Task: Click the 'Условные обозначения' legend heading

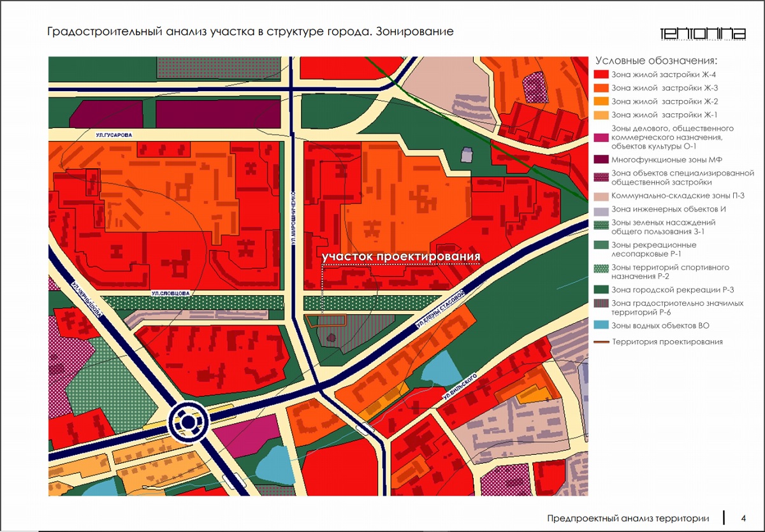Action: coord(657,61)
